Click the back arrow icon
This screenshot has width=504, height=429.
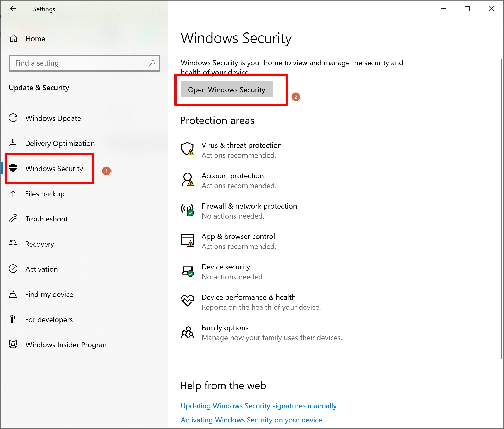(x=13, y=9)
